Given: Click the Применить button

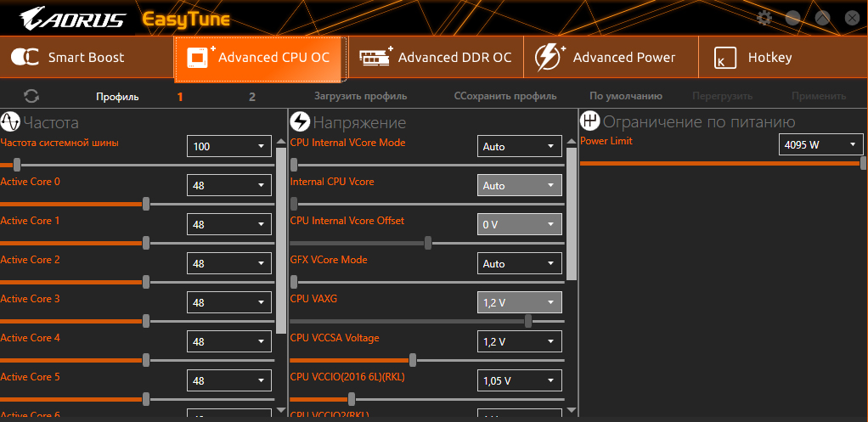Looking at the screenshot, I should click(819, 96).
